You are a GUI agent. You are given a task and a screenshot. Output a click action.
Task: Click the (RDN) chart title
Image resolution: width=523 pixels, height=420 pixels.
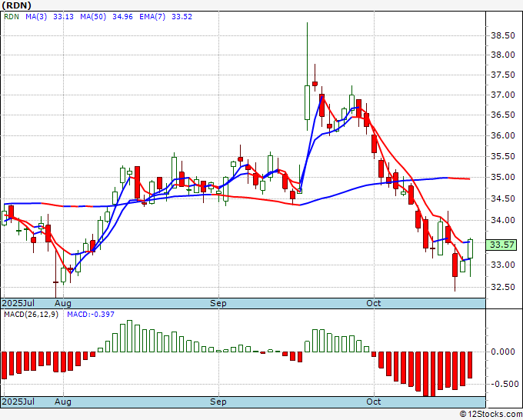(17, 5)
